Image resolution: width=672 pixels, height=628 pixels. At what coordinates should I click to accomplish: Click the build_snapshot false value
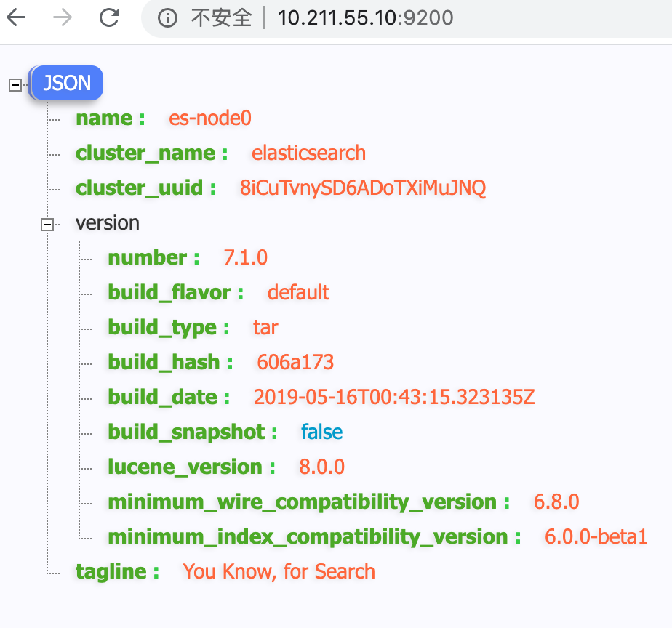coord(321,432)
